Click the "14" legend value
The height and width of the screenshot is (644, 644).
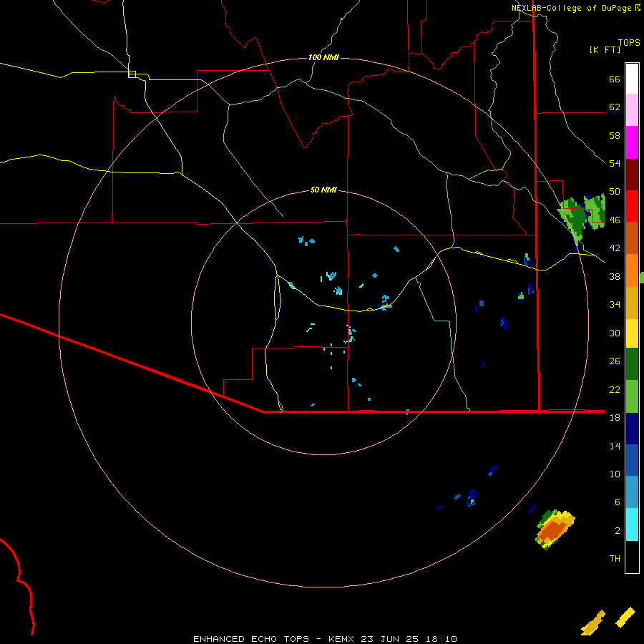[x=615, y=446]
